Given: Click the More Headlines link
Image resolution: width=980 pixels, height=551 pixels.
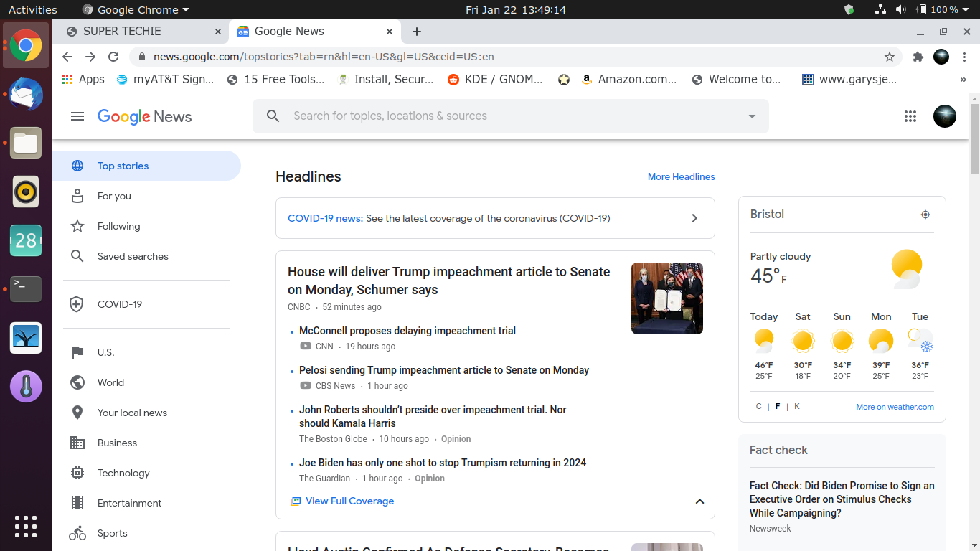Looking at the screenshot, I should 681,176.
